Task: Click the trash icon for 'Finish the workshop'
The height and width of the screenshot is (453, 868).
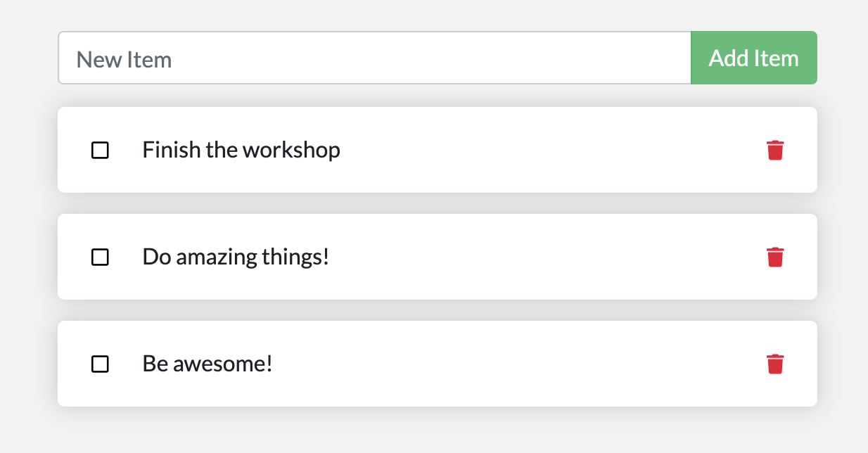Action: click(x=775, y=150)
